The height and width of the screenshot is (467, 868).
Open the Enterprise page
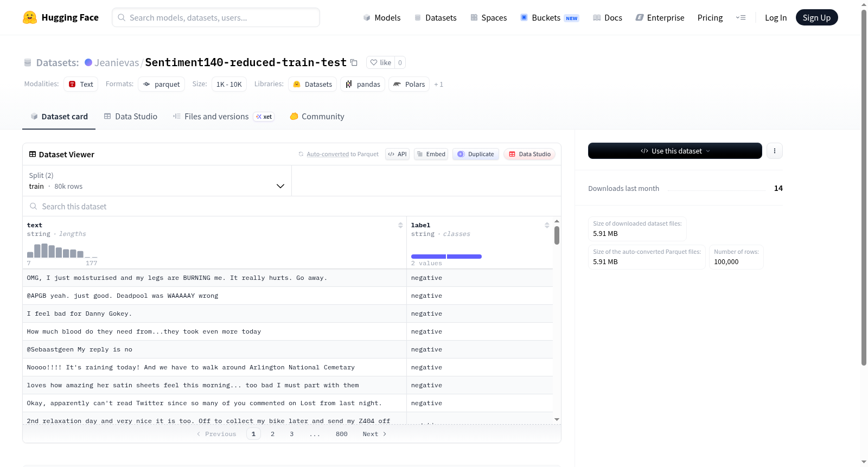660,17
